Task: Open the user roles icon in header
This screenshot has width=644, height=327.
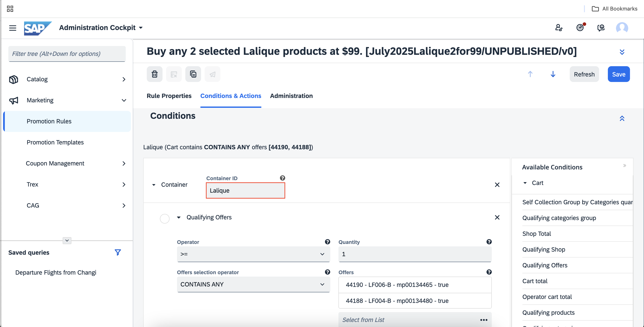Action: point(559,28)
